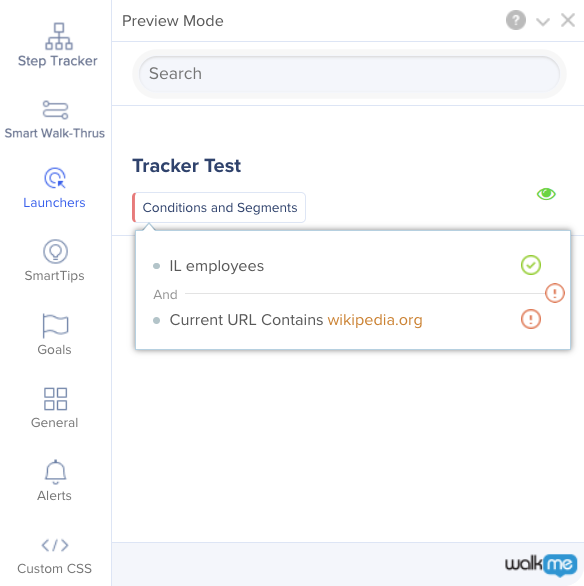Expand the Conditions and Segments tag
Screen dimensions: 584x586
click(x=219, y=207)
